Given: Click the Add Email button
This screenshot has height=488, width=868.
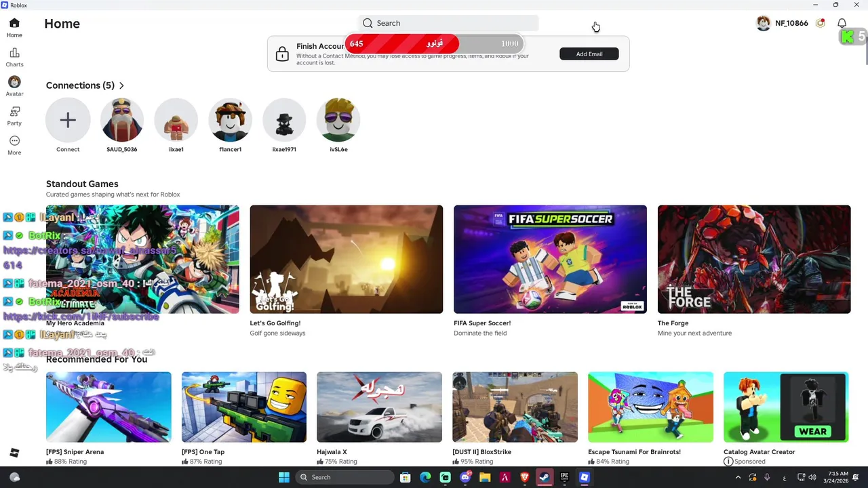Looking at the screenshot, I should (589, 54).
